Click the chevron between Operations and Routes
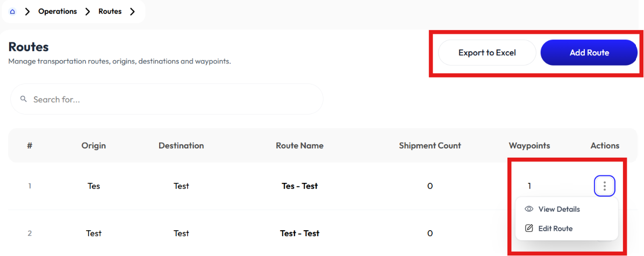 (88, 11)
